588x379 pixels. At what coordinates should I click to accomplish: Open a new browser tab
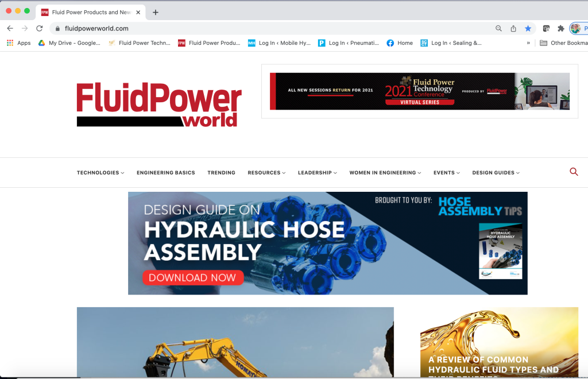[x=156, y=13]
